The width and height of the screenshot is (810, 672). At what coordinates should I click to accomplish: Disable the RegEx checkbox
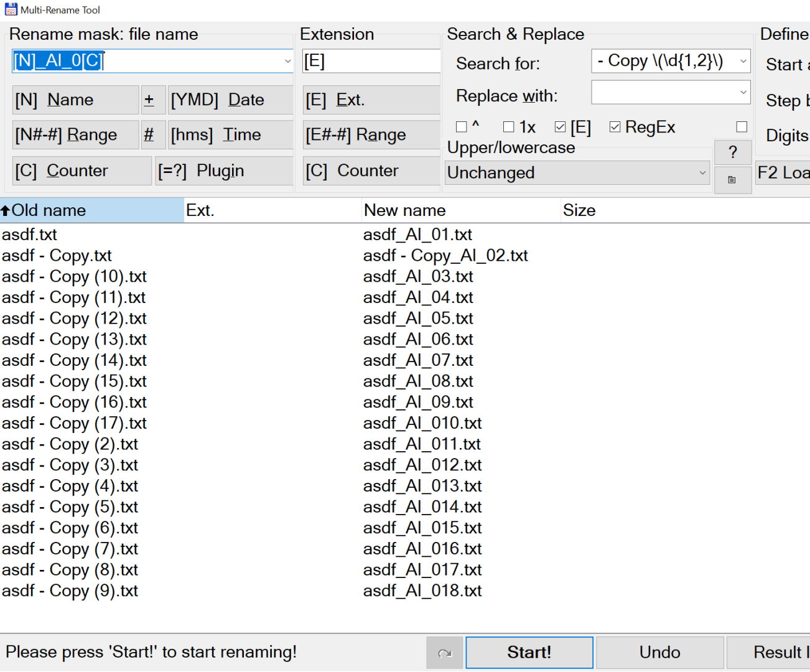[615, 127]
